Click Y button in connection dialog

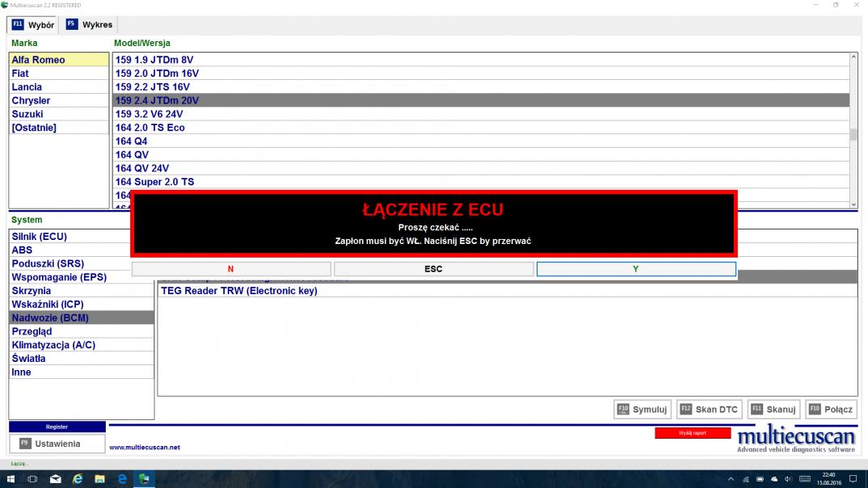pos(636,269)
